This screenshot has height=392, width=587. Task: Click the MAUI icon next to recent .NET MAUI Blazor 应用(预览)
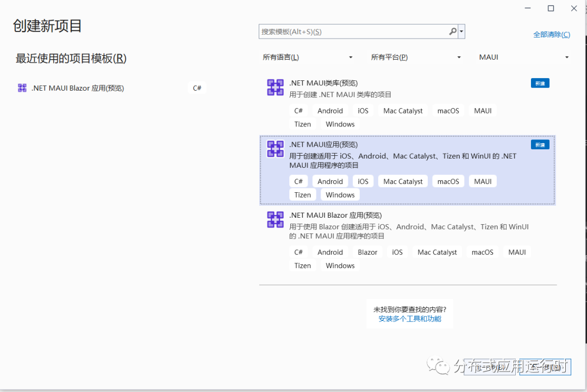(x=22, y=88)
